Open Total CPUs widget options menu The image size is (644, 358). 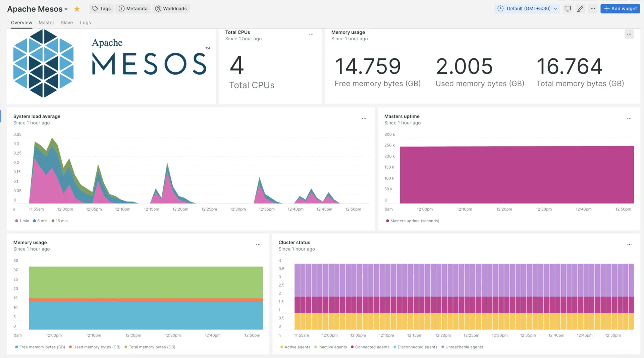pos(311,34)
